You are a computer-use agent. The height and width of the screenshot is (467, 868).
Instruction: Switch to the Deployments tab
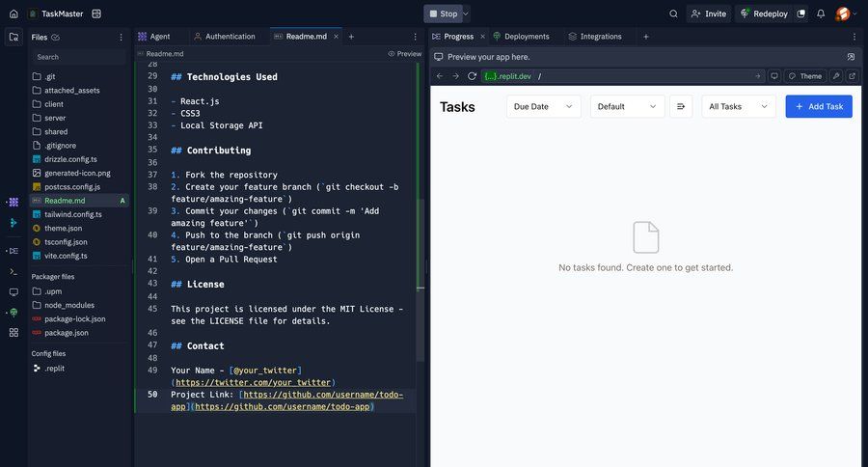tap(522, 37)
